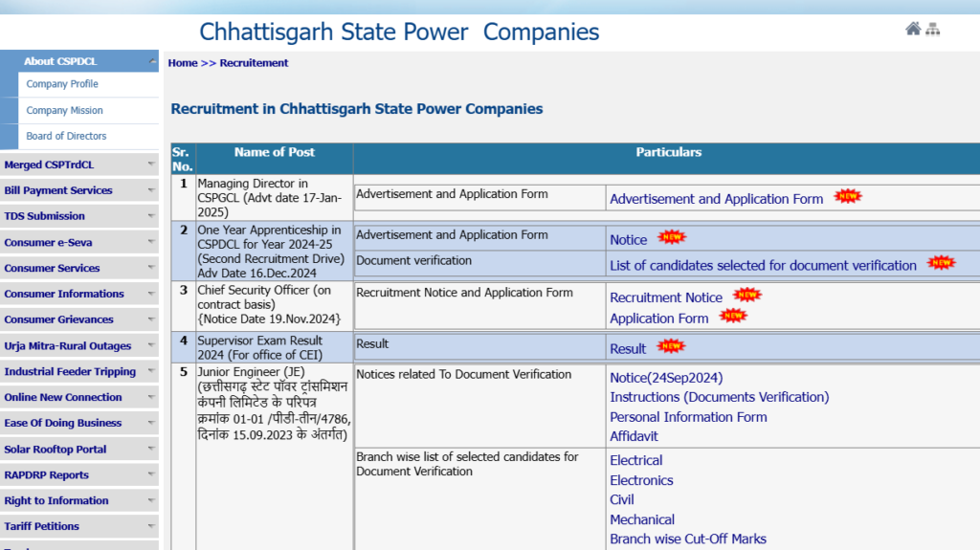This screenshot has height=550, width=980.
Task: Open Personal Information Form link
Action: [x=688, y=417]
